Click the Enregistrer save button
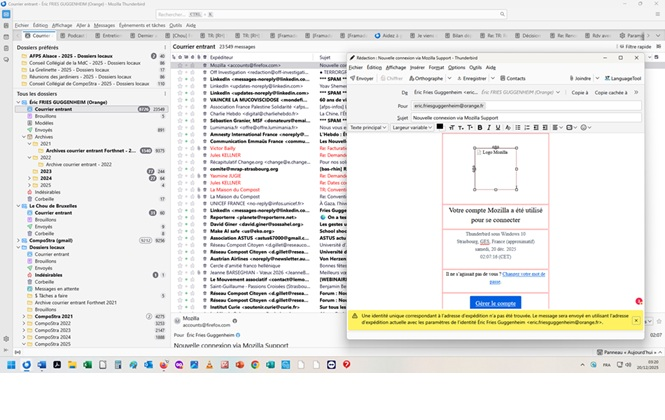 (473, 78)
